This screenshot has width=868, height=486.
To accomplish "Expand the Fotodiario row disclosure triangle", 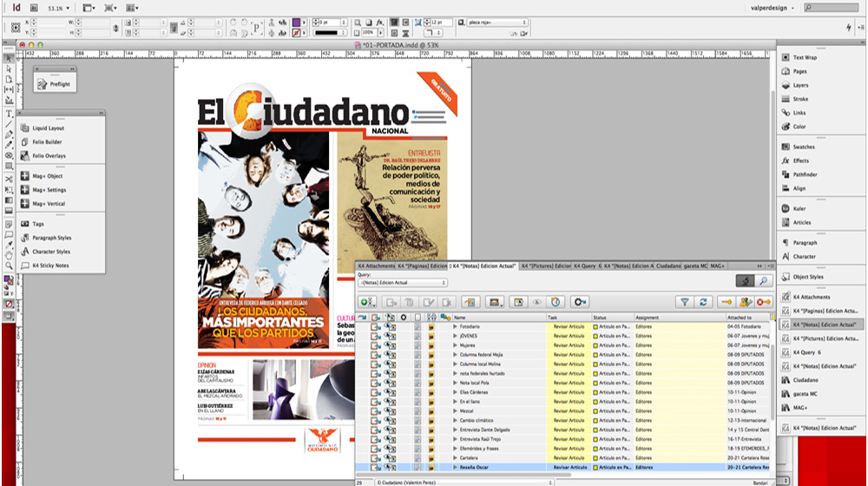I will (455, 326).
